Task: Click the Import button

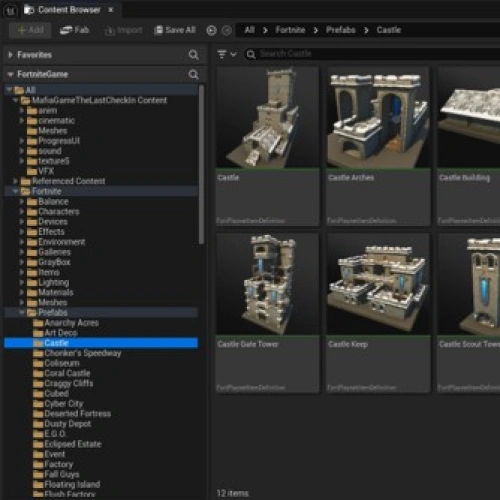Action: tap(124, 30)
